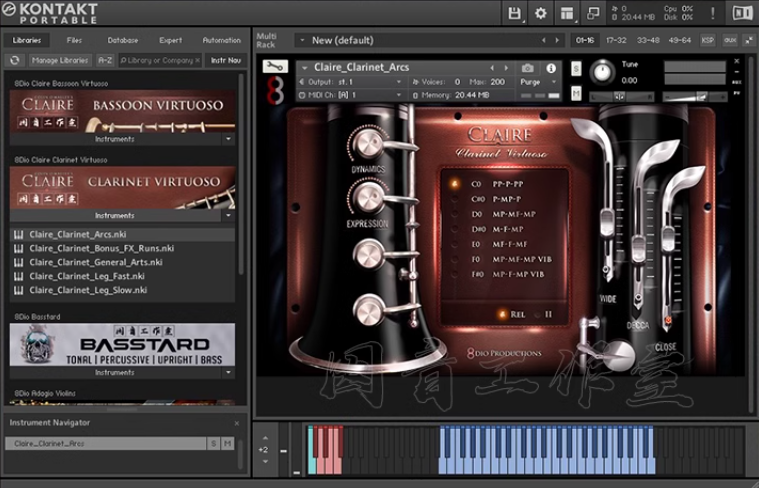Expand Clarinet Virtuoso Instruments dropdown arrow
This screenshot has width=759, height=488.
228,215
